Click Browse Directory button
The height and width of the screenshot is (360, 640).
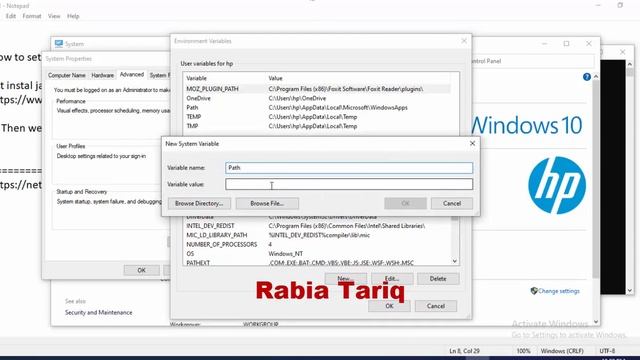click(x=199, y=203)
